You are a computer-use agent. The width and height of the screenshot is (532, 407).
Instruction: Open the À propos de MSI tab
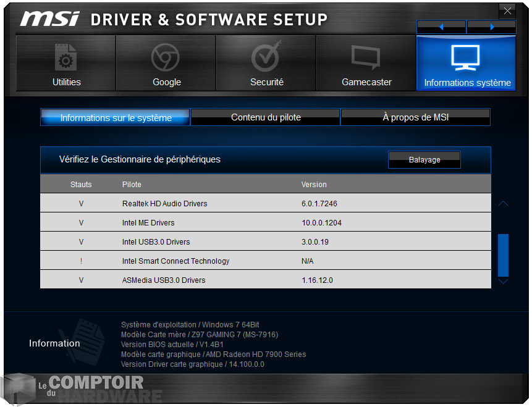(x=416, y=117)
